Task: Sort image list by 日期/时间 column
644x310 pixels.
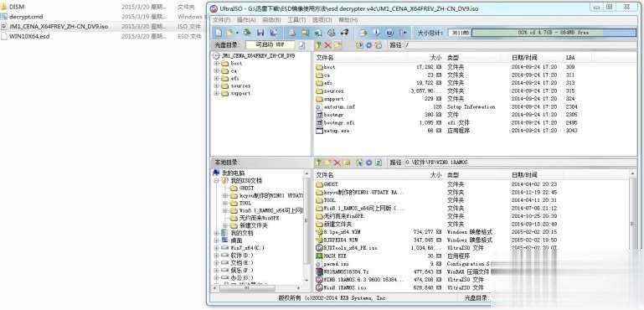Action: [524, 58]
